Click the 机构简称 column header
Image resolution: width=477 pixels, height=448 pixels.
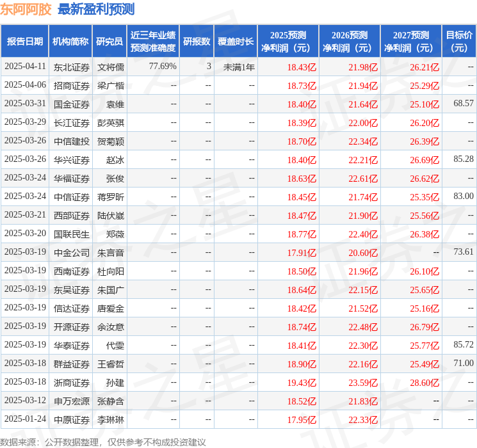pyautogui.click(x=70, y=42)
